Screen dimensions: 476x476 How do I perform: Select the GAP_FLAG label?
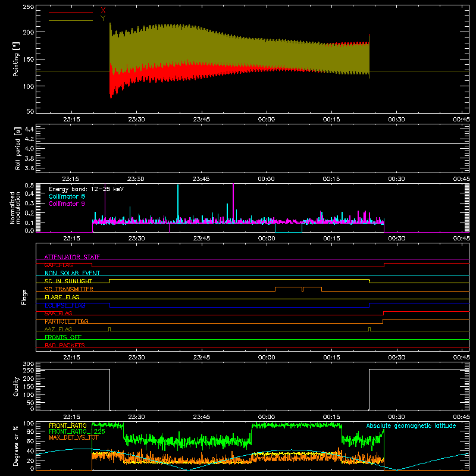coord(58,265)
